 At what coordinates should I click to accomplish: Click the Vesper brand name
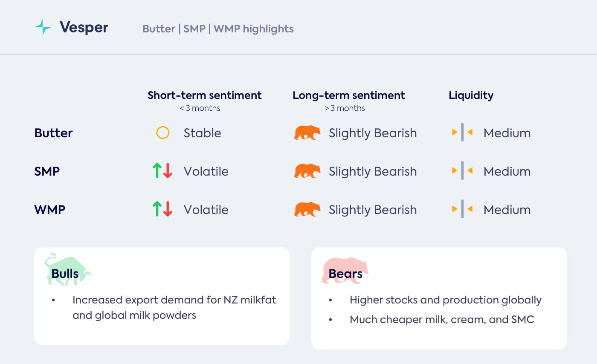84,28
